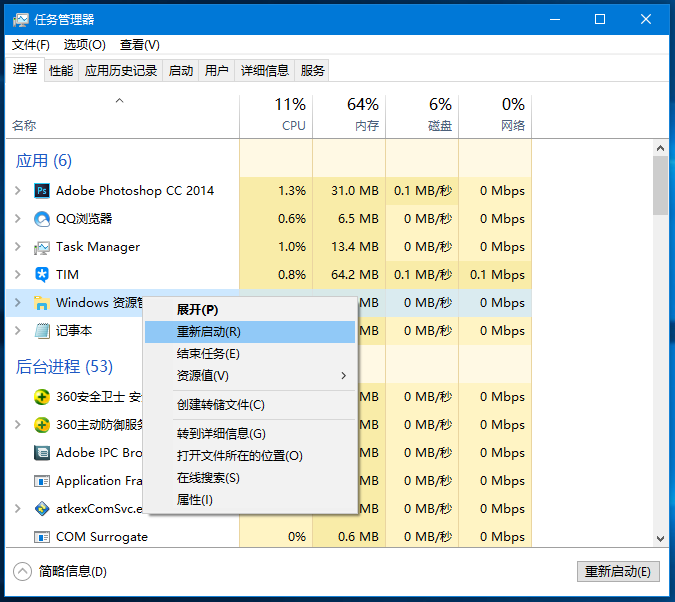Viewport: 675px width, 602px height.
Task: Click the QQ浏览器 app icon
Action: (42, 219)
